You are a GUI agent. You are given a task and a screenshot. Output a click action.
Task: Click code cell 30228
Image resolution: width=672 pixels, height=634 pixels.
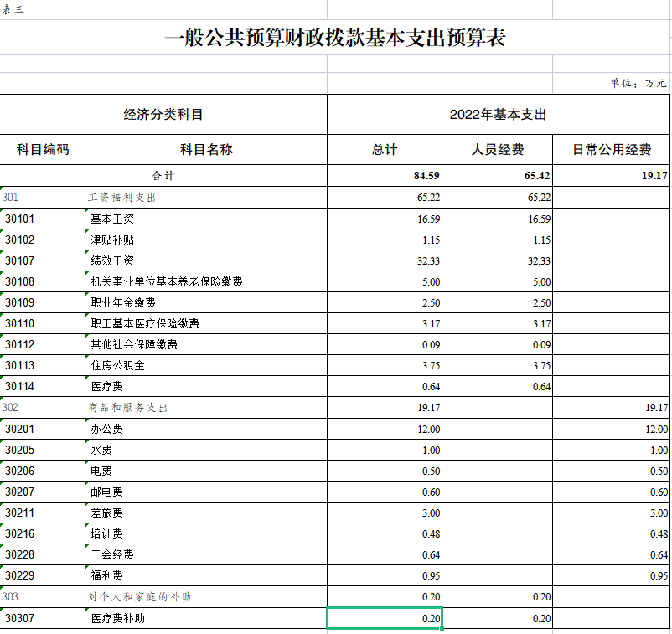[43, 555]
